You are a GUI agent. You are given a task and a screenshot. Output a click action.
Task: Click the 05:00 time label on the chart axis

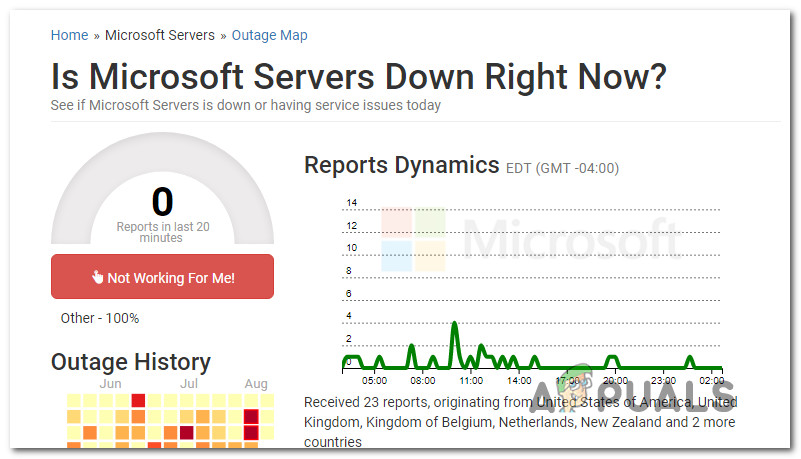pos(375,381)
